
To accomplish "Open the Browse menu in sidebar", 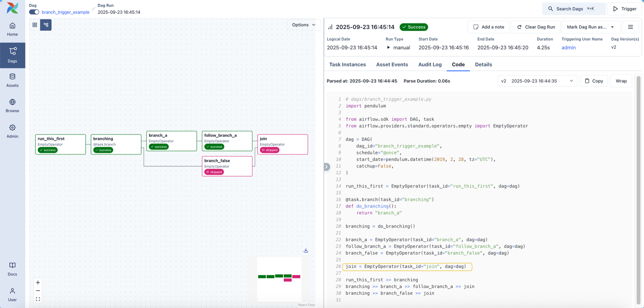I will (13, 106).
